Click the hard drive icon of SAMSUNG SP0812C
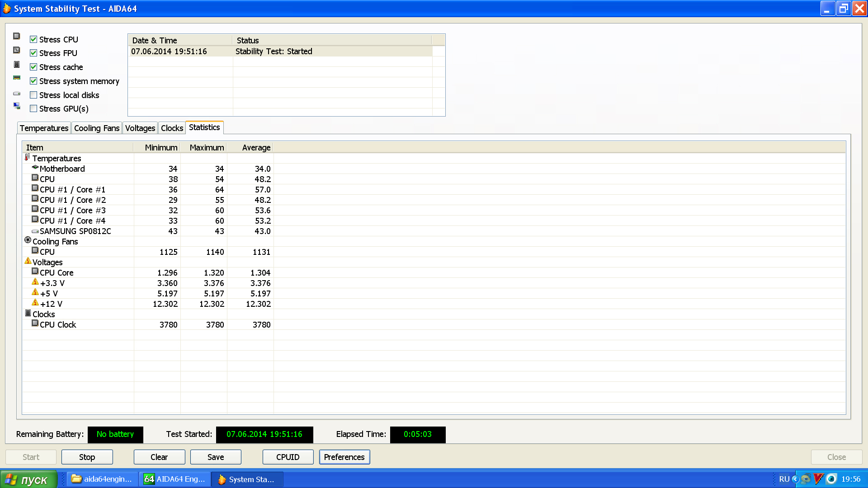This screenshot has height=488, width=868. (35, 231)
